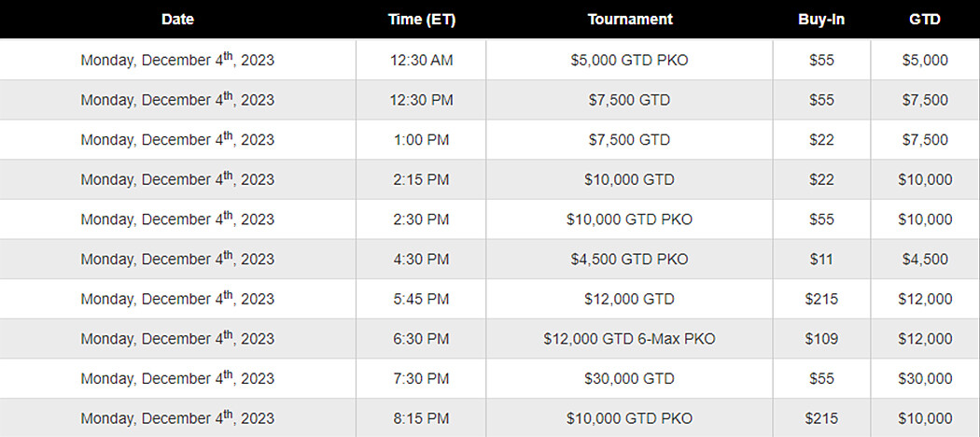The width and height of the screenshot is (980, 437).
Task: Click the GTD column header
Action: (925, 20)
